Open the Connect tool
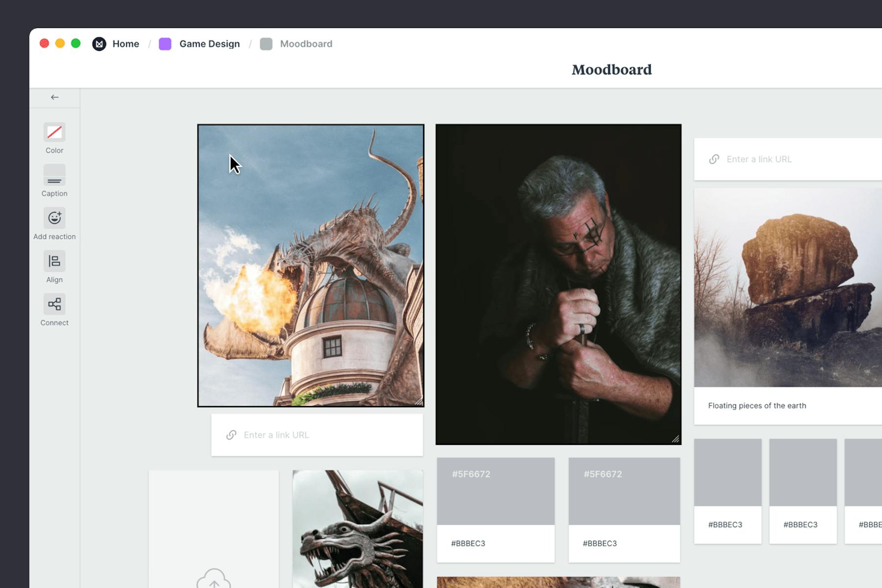882x588 pixels. tap(54, 304)
